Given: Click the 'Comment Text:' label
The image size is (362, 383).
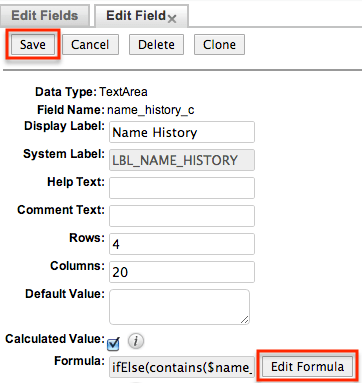Looking at the screenshot, I should point(61,210).
